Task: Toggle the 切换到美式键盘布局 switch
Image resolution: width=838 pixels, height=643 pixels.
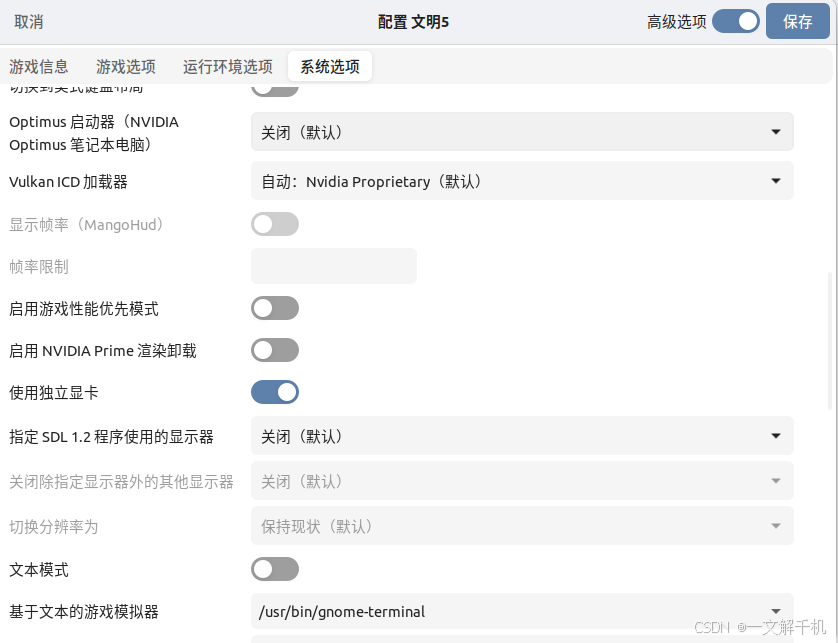Action: click(x=275, y=87)
